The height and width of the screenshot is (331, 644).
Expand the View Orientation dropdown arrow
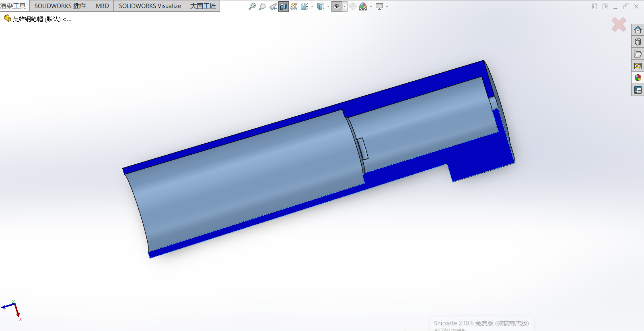pos(312,6)
